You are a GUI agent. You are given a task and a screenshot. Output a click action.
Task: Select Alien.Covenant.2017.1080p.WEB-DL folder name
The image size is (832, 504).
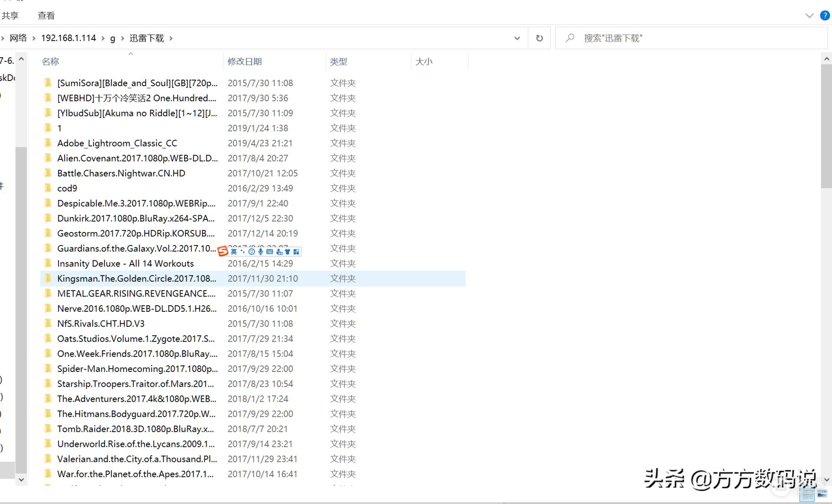[137, 158]
